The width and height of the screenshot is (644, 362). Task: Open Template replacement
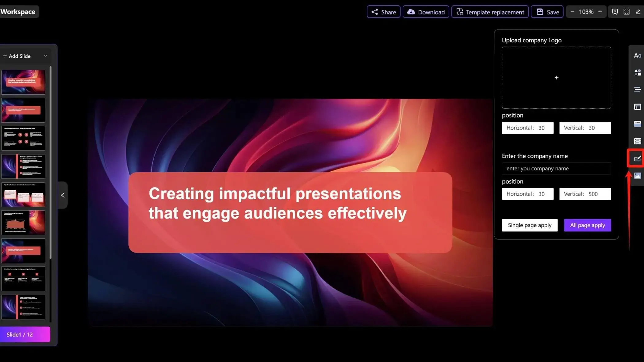coord(489,12)
